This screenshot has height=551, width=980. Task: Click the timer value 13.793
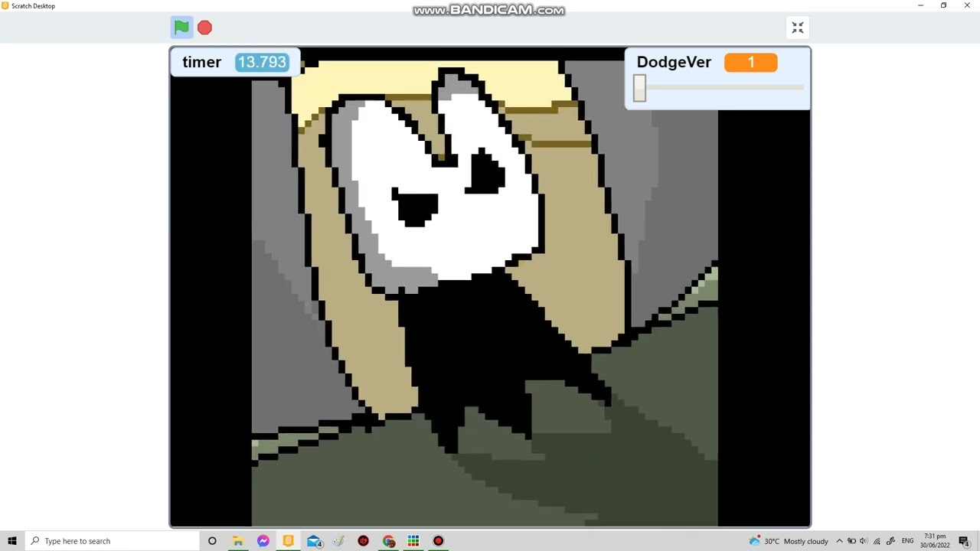[x=262, y=62]
